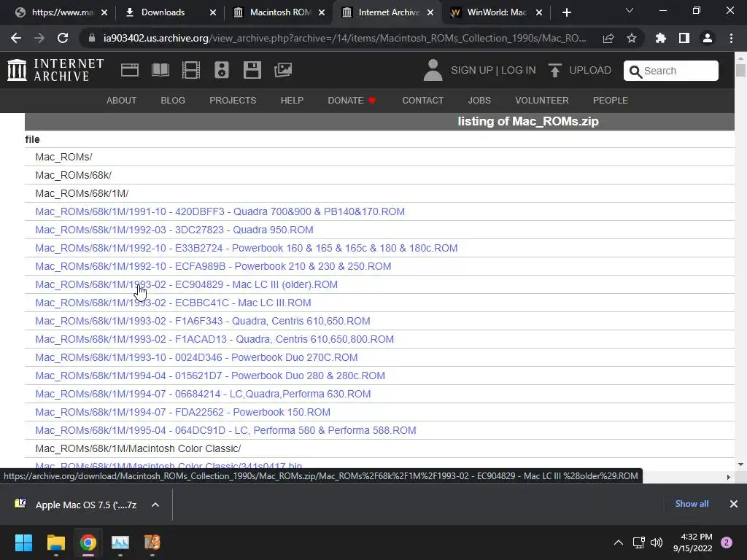Download the Powerbook 150 ROM
The image size is (747, 560).
pyautogui.click(x=182, y=413)
